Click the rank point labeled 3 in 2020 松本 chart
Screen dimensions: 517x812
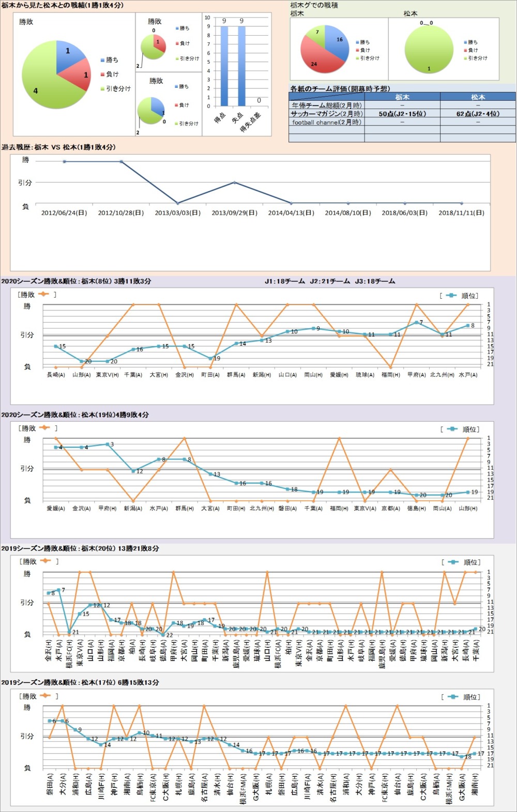pyautogui.click(x=107, y=444)
